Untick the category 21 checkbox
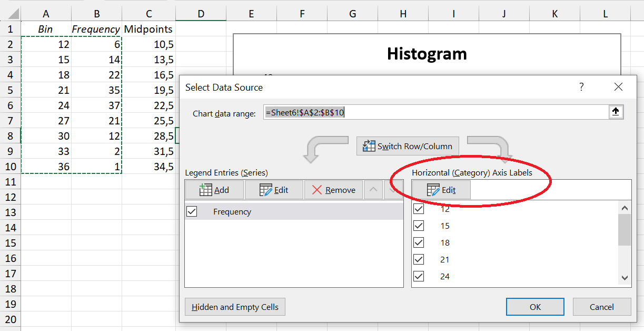This screenshot has width=644, height=331. click(x=419, y=259)
